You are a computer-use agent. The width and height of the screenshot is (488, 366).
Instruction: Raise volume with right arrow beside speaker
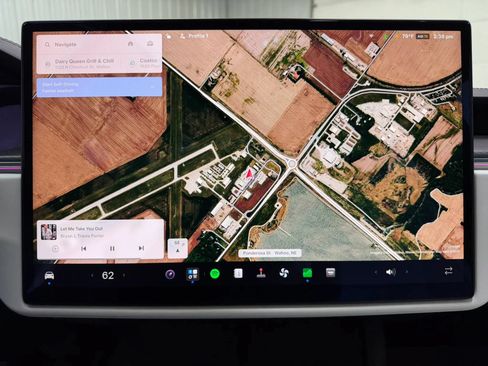pos(407,272)
